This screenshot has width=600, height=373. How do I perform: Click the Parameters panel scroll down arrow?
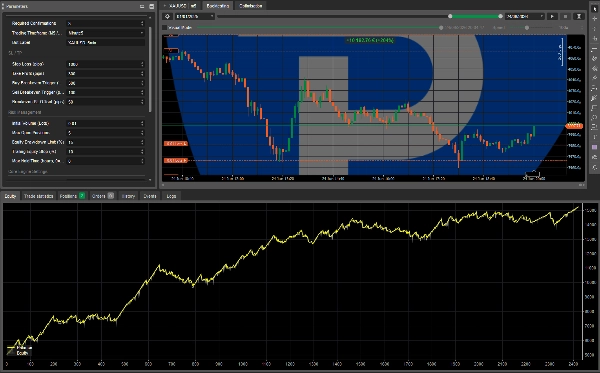[150, 179]
